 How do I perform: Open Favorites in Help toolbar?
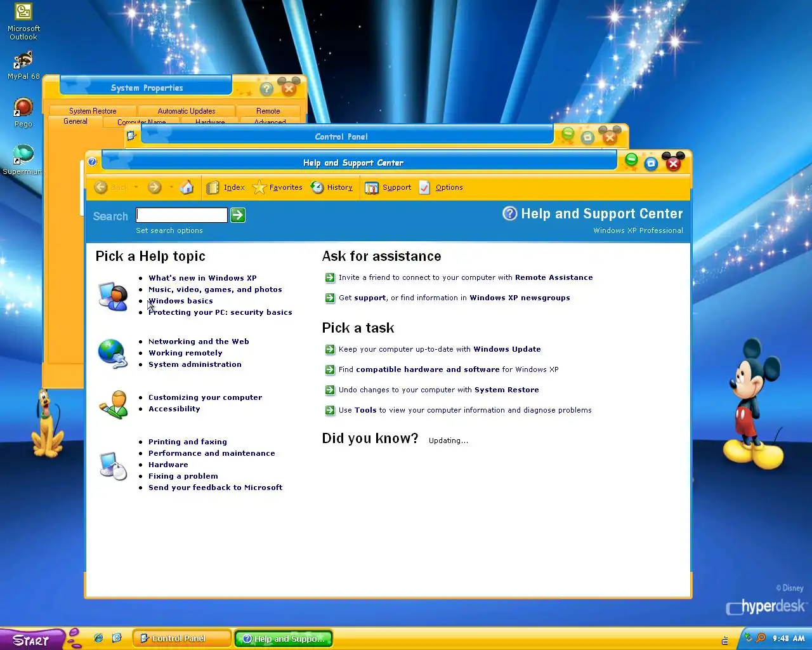pyautogui.click(x=277, y=187)
